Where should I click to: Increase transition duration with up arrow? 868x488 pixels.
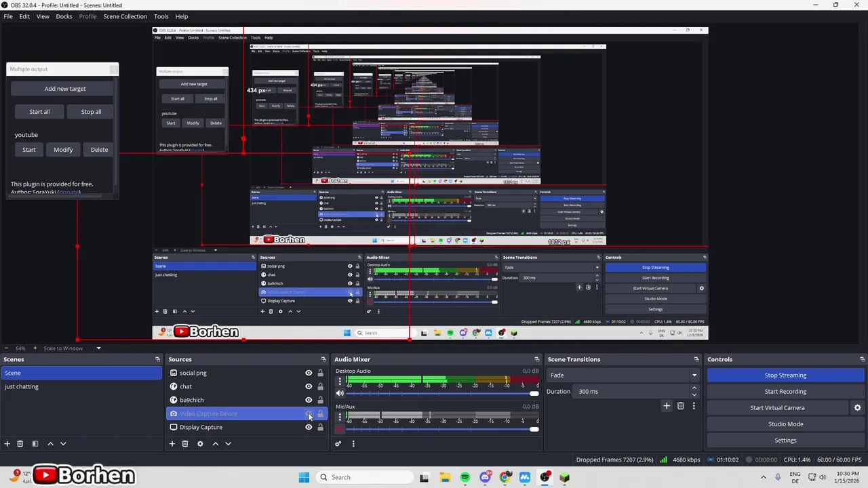pos(694,388)
